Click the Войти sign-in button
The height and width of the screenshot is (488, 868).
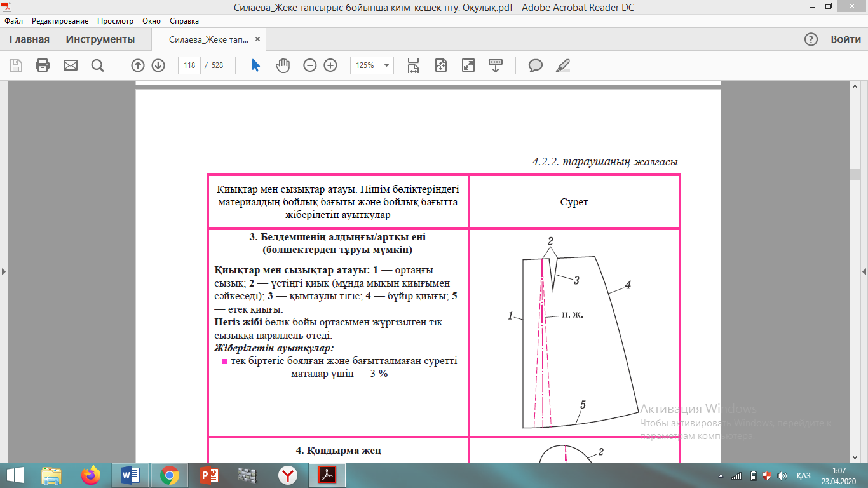coord(846,39)
